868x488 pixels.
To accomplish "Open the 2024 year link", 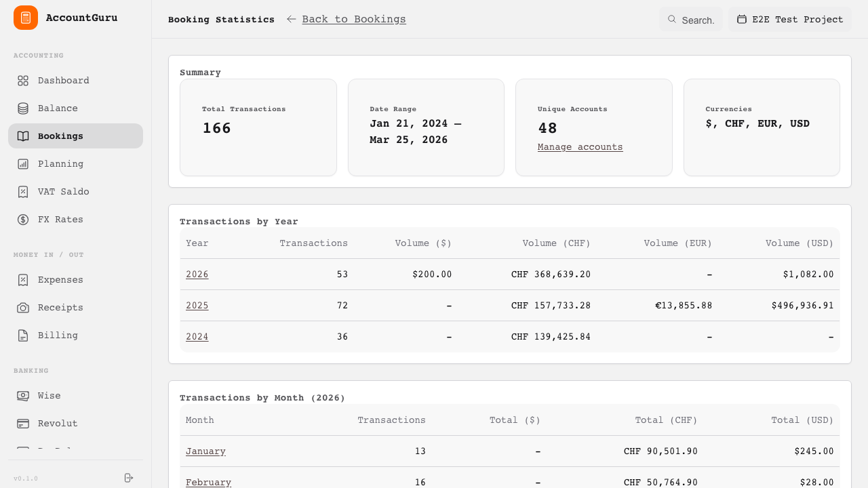I will pyautogui.click(x=197, y=337).
